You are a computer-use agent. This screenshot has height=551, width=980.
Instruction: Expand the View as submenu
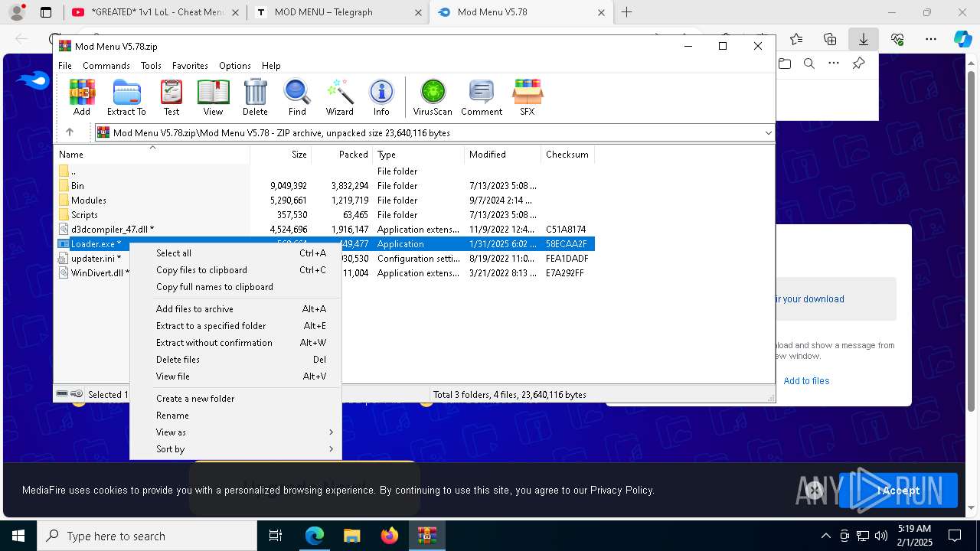coord(236,432)
